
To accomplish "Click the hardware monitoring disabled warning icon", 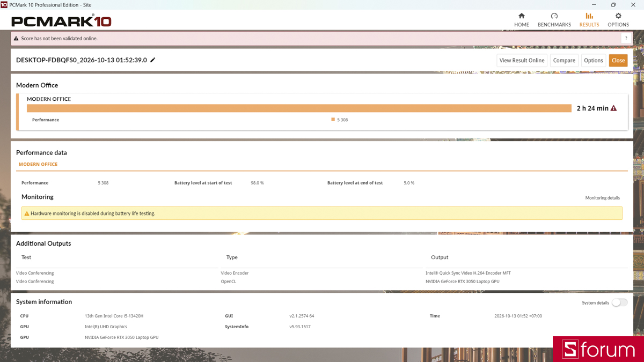I will pos(27,213).
